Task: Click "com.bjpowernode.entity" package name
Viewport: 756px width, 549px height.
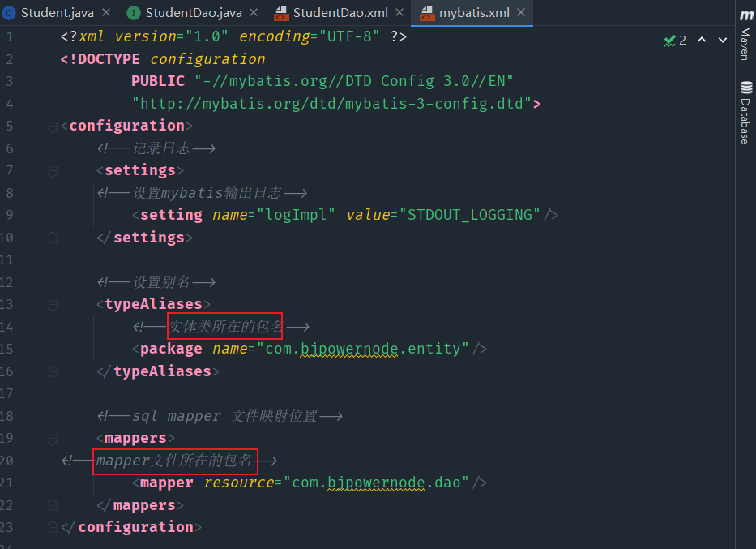Action: coord(362,349)
